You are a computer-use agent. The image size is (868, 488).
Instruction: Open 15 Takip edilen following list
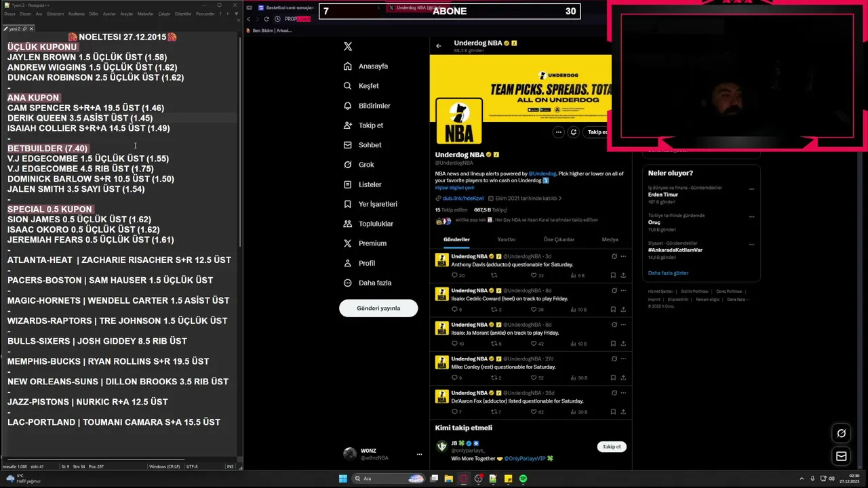pos(448,210)
